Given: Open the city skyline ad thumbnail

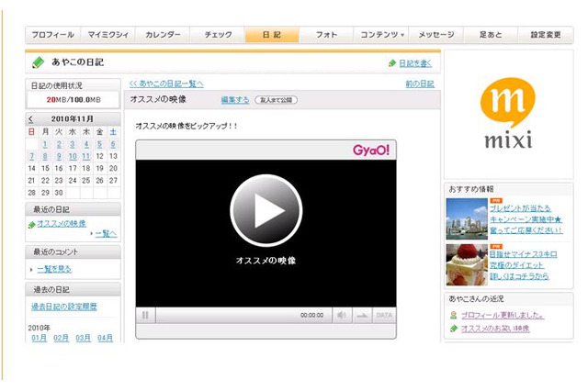Looking at the screenshot, I should pos(467,218).
